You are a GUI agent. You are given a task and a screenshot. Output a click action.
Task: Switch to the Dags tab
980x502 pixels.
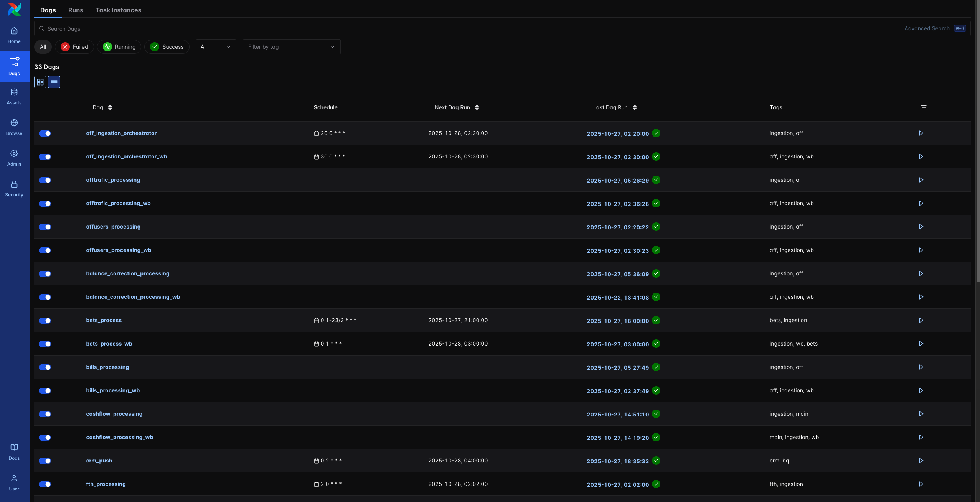pyautogui.click(x=48, y=10)
